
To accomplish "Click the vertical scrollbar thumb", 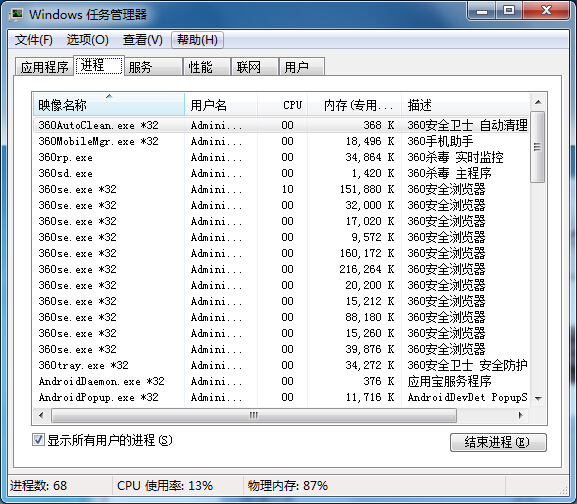I will pos(538,147).
